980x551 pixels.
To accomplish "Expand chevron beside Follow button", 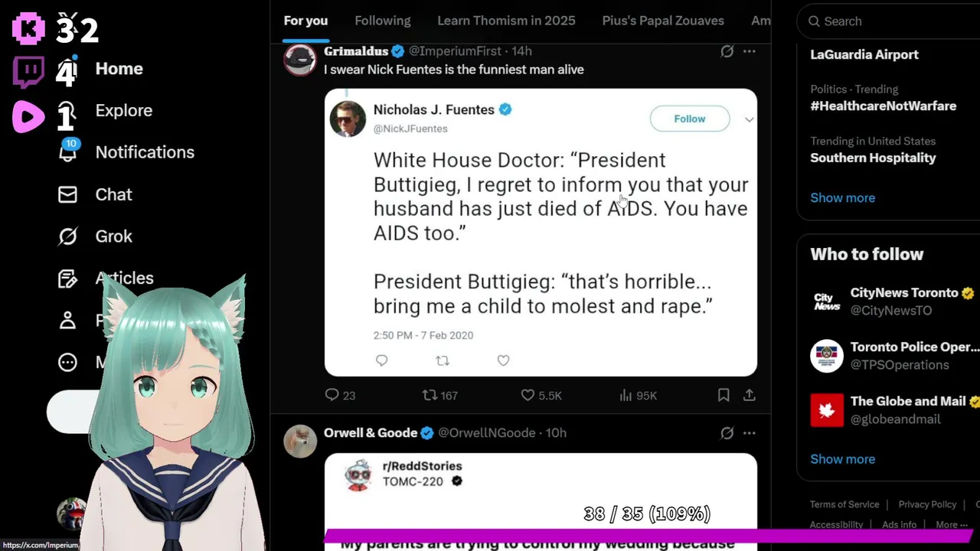I will [749, 119].
